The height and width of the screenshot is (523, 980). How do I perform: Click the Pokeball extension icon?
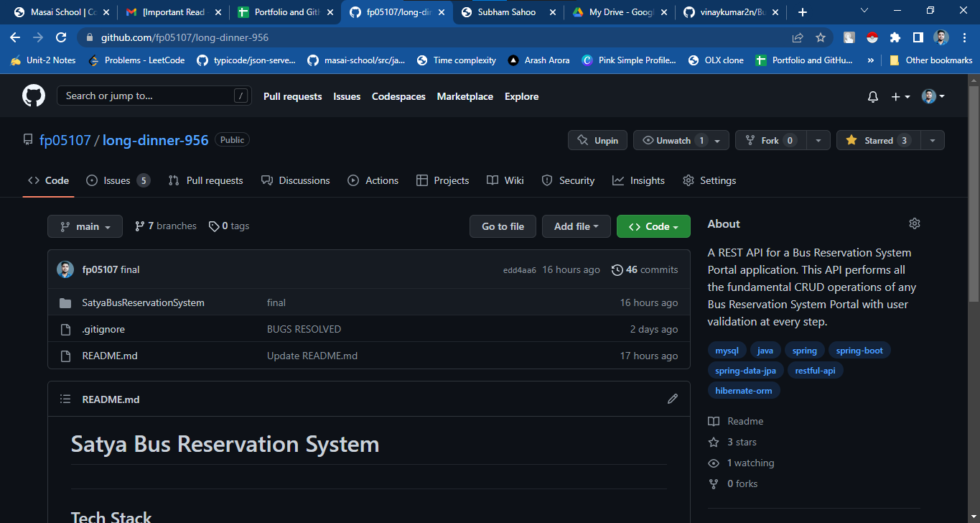pos(872,37)
